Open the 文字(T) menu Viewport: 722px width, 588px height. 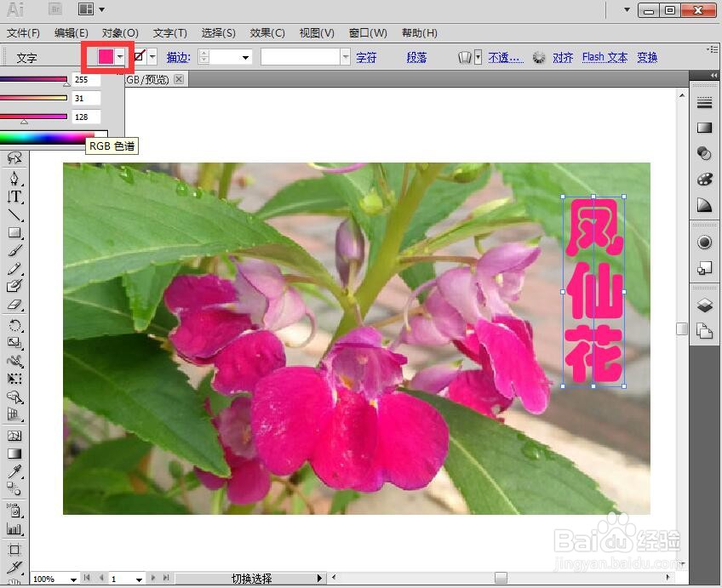170,33
